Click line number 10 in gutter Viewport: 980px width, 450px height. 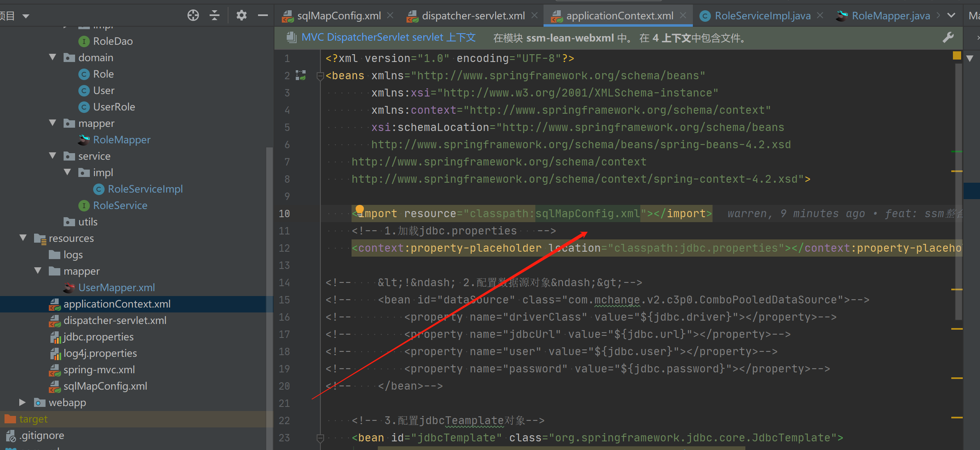(284, 214)
